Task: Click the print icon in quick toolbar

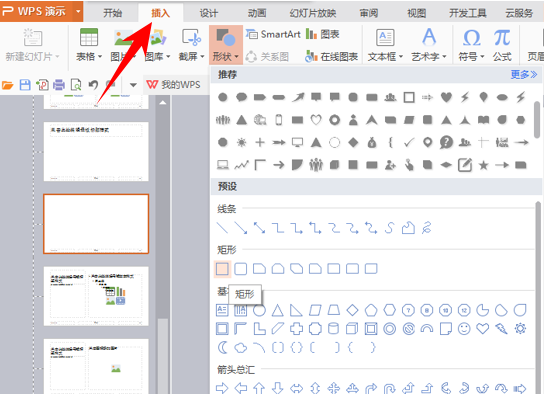Action: 59,85
